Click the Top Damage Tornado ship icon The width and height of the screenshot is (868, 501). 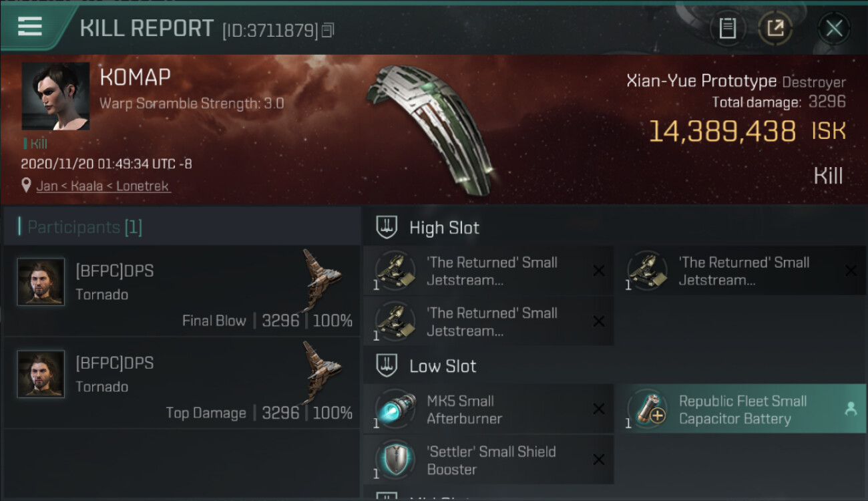coord(321,371)
